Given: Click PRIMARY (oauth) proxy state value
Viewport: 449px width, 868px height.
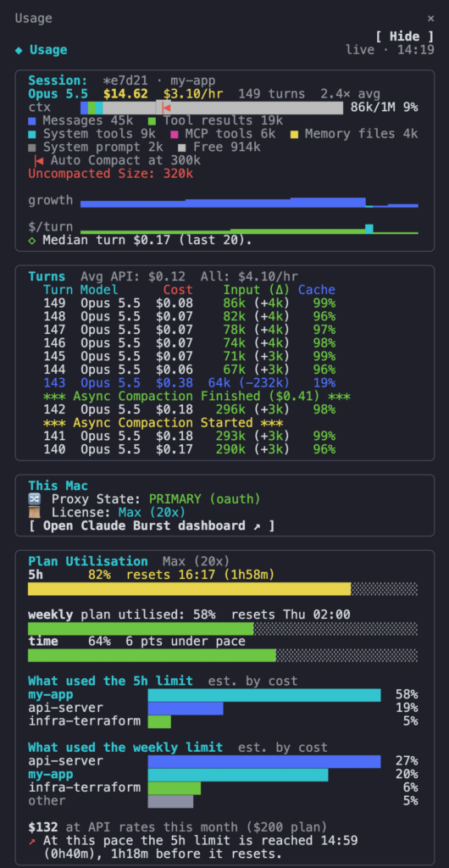Looking at the screenshot, I should point(204,498).
